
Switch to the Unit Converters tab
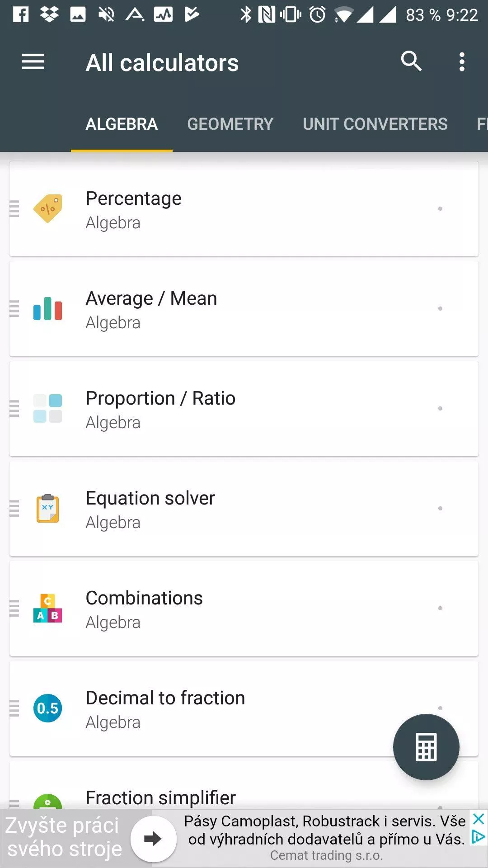pos(375,124)
